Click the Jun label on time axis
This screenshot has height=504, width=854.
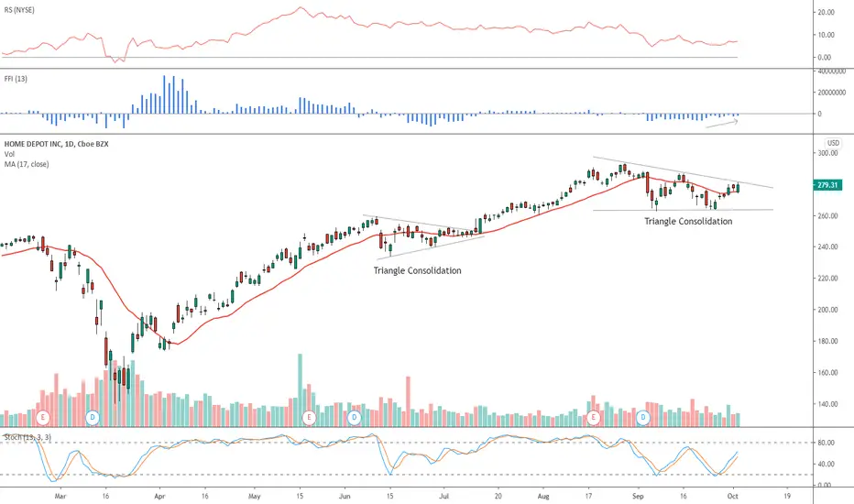pos(345,497)
